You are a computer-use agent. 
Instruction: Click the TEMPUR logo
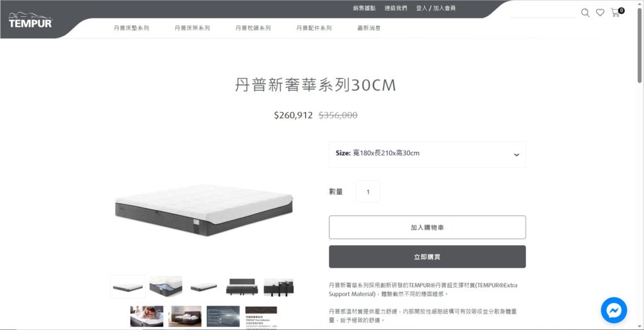pyautogui.click(x=30, y=20)
